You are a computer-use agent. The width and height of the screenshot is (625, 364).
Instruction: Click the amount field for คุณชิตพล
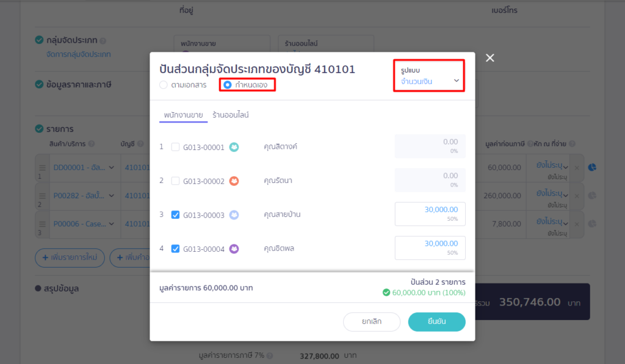click(430, 248)
